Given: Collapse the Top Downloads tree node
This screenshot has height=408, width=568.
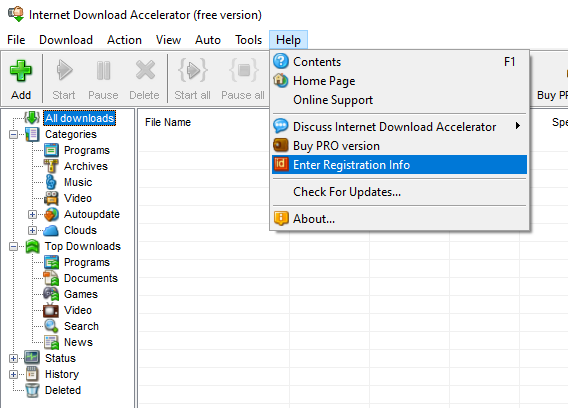Looking at the screenshot, I should click(x=13, y=247).
